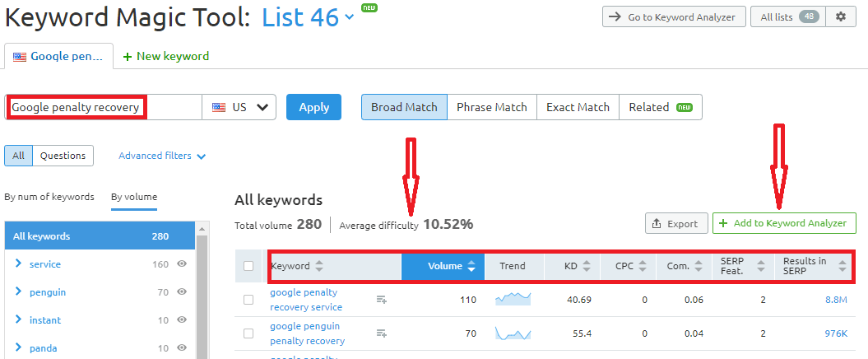
Task: Click the Keyword column sort arrows
Action: (x=319, y=266)
